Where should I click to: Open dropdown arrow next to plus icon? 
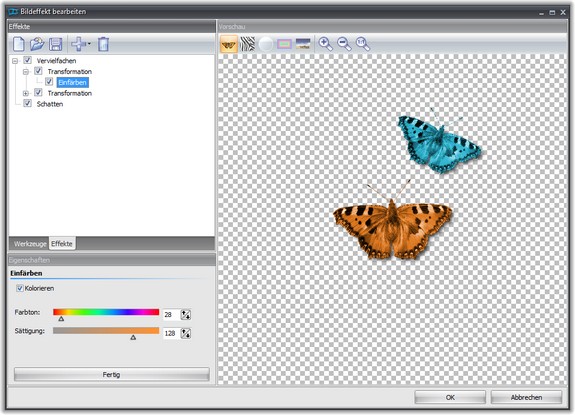click(89, 44)
